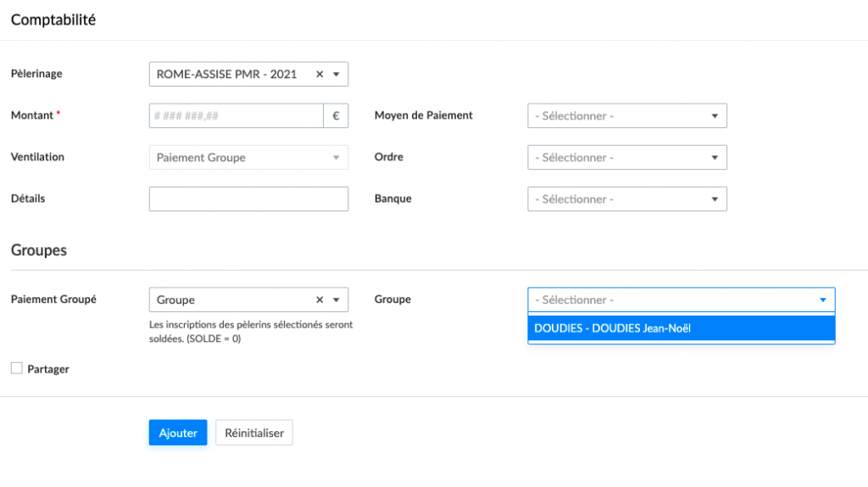Click the Réinitialiser button
868x487 pixels.
click(254, 433)
